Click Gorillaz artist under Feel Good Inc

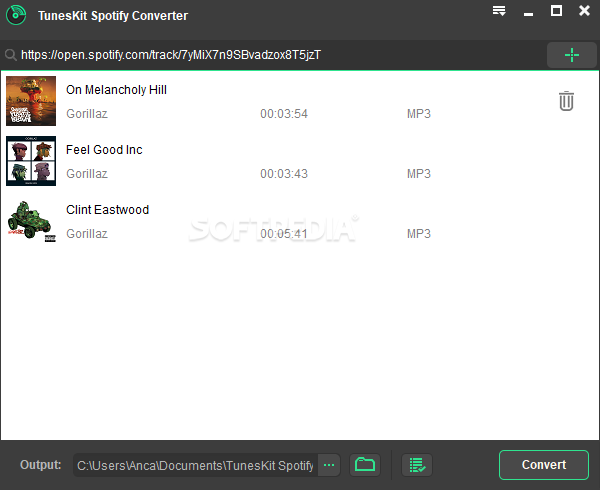tap(87, 174)
